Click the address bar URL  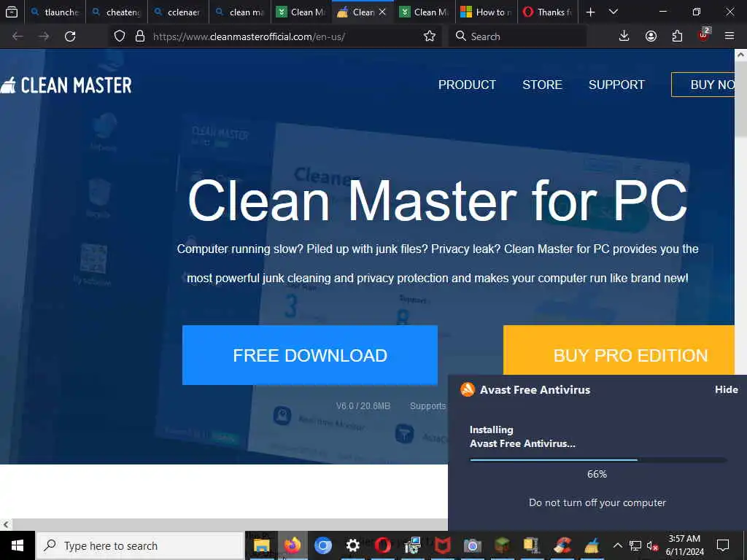point(249,36)
